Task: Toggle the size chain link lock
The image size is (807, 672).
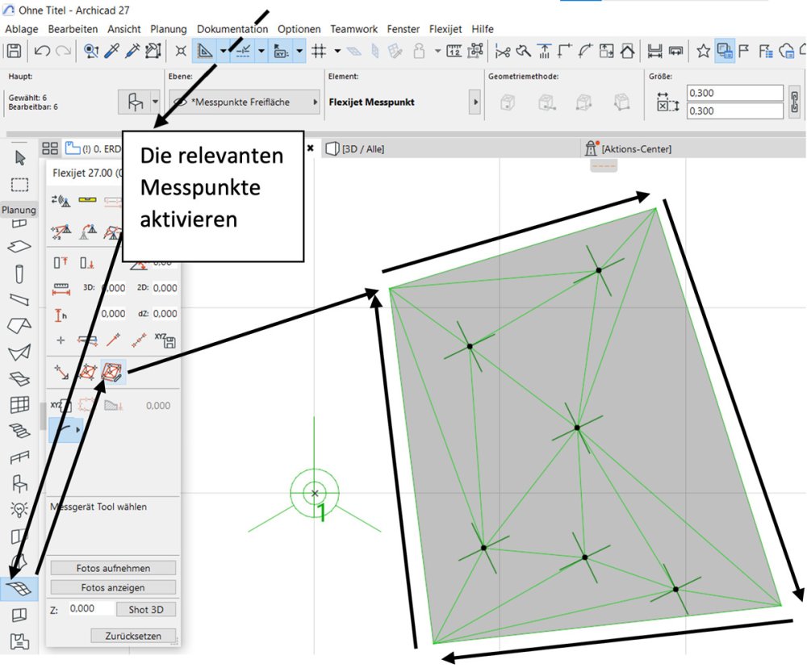Action: (794, 102)
